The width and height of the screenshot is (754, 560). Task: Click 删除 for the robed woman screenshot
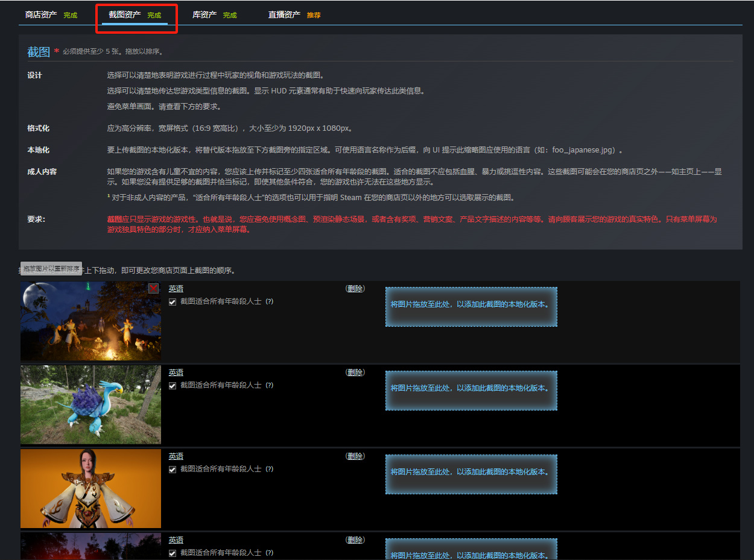pyautogui.click(x=355, y=456)
